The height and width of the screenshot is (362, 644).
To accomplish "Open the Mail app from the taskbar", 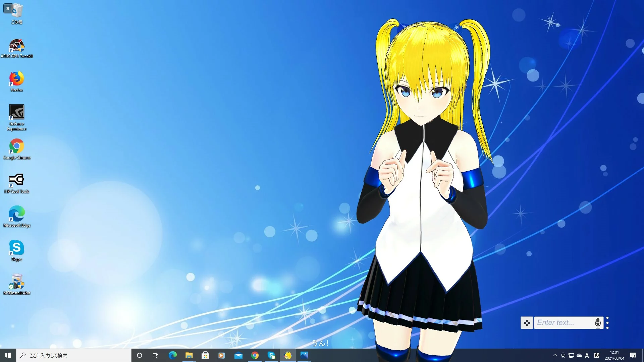I will tap(238, 355).
